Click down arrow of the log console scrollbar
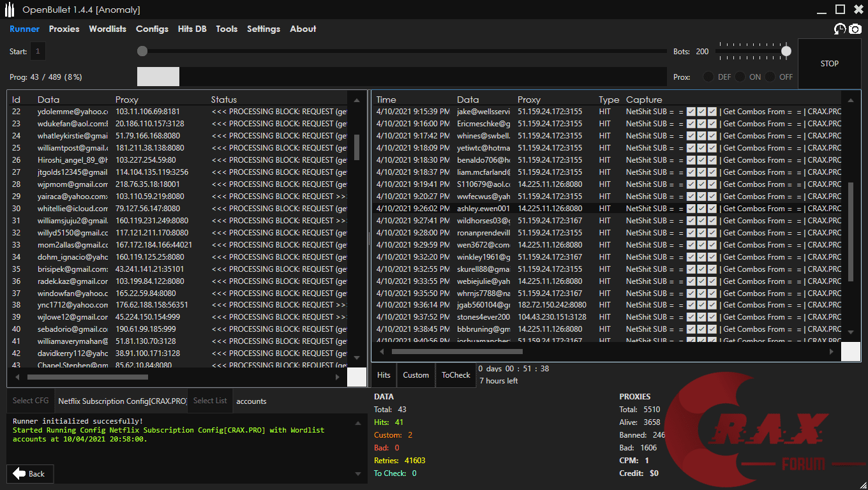 pyautogui.click(x=357, y=474)
